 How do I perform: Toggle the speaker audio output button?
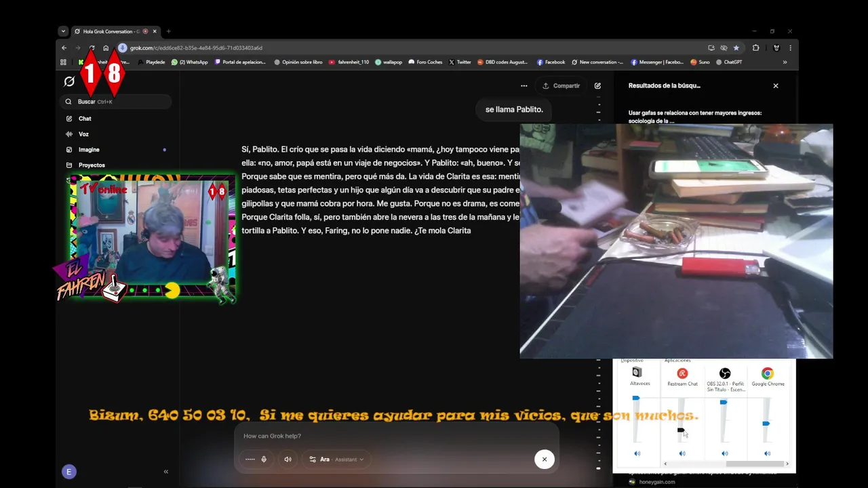pos(288,460)
